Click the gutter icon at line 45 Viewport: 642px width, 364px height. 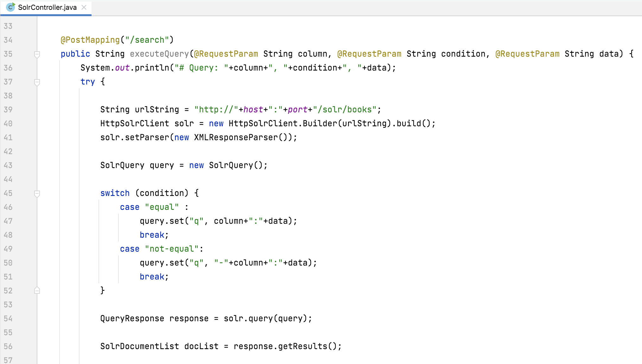coord(37,192)
